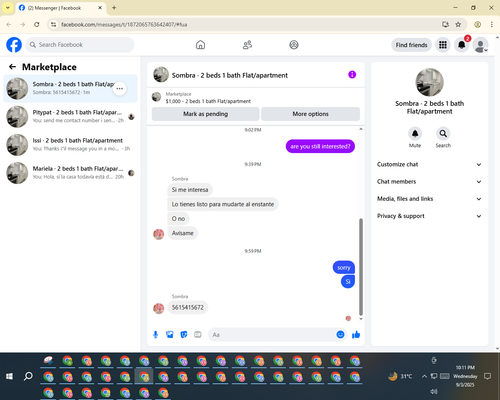The height and width of the screenshot is (400, 500).
Task: Go back with the Marketplace arrow
Action: [x=12, y=67]
